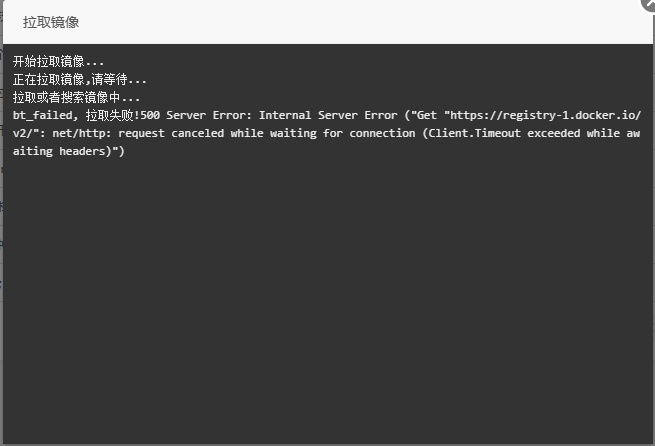Click the 'Get' word before the URL
655x446 pixels.
pos(427,115)
